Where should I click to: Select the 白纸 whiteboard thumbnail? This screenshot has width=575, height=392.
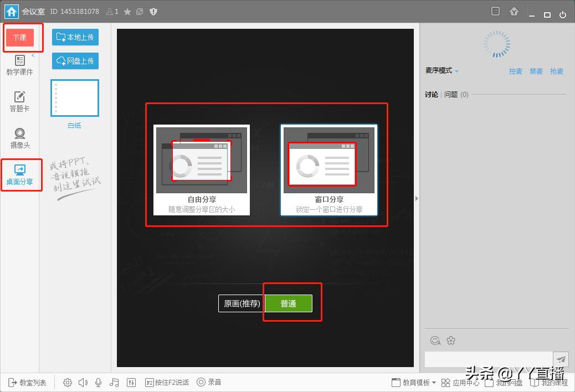coord(74,98)
